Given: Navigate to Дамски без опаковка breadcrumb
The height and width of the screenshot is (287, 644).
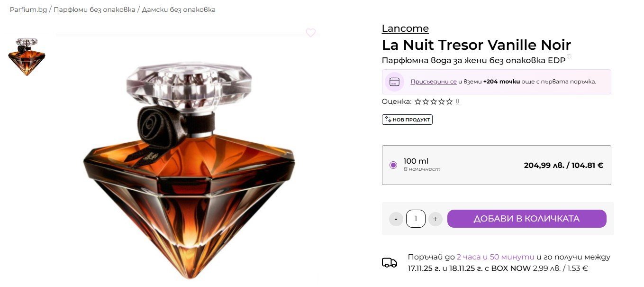Looking at the screenshot, I should [179, 9].
